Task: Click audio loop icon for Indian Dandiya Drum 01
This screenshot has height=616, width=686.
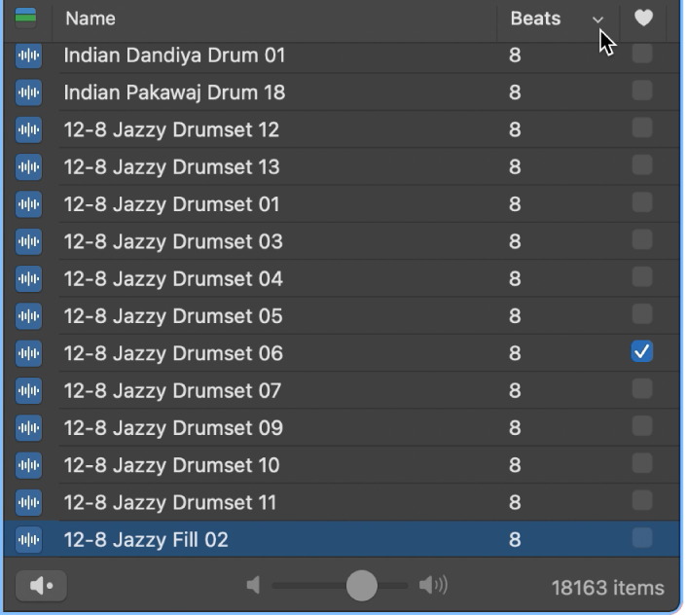Action: click(28, 55)
